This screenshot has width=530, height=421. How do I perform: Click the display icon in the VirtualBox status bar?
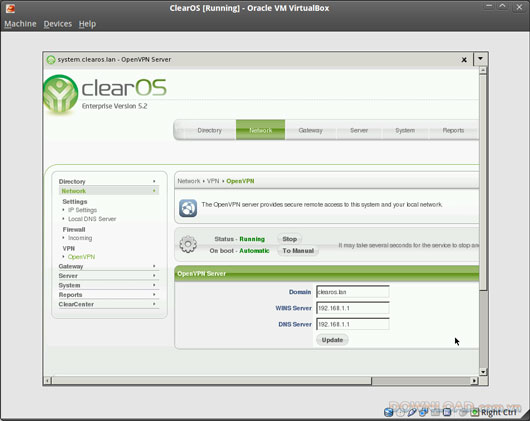click(x=447, y=412)
